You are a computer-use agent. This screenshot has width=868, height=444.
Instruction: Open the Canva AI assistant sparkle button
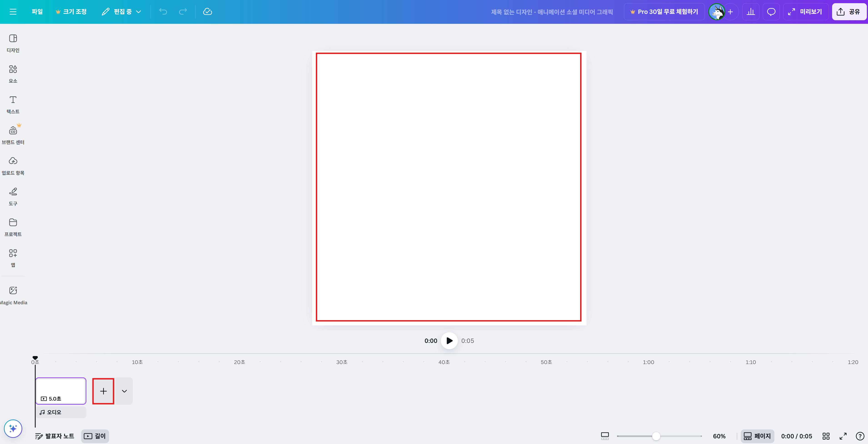[x=13, y=429]
